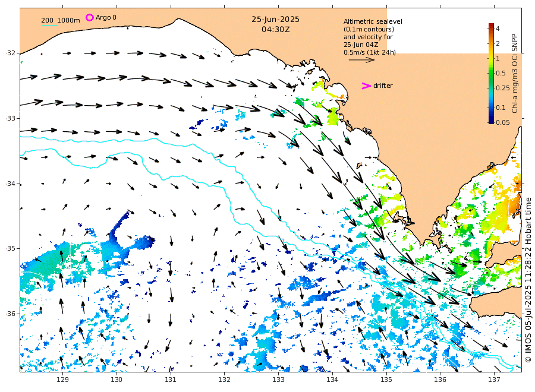The height and width of the screenshot is (392, 535).
Task: Click the color bar value '4'
Action: [x=498, y=29]
